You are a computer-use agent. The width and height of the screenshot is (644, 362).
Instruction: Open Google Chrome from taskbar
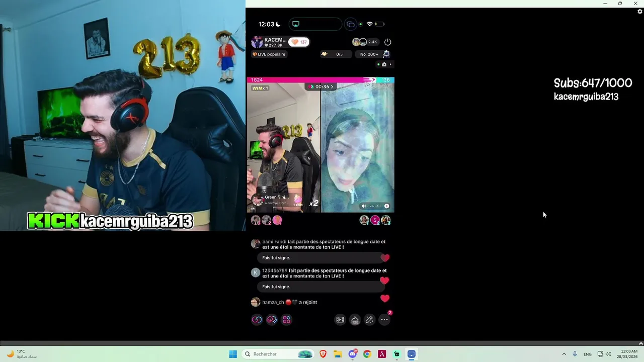(x=367, y=354)
